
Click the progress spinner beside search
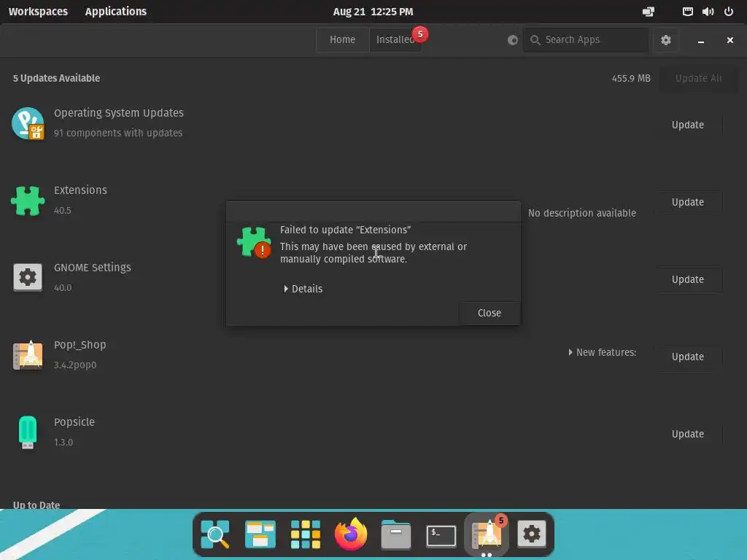pyautogui.click(x=513, y=40)
